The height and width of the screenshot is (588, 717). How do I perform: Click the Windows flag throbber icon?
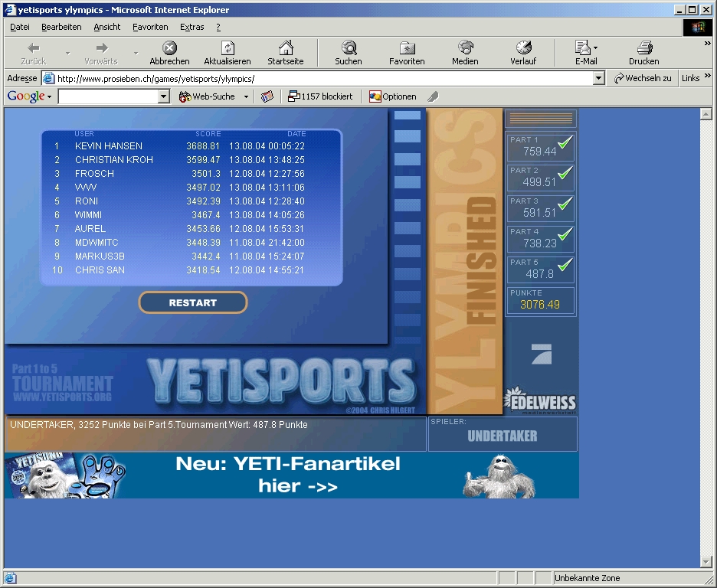tap(698, 28)
